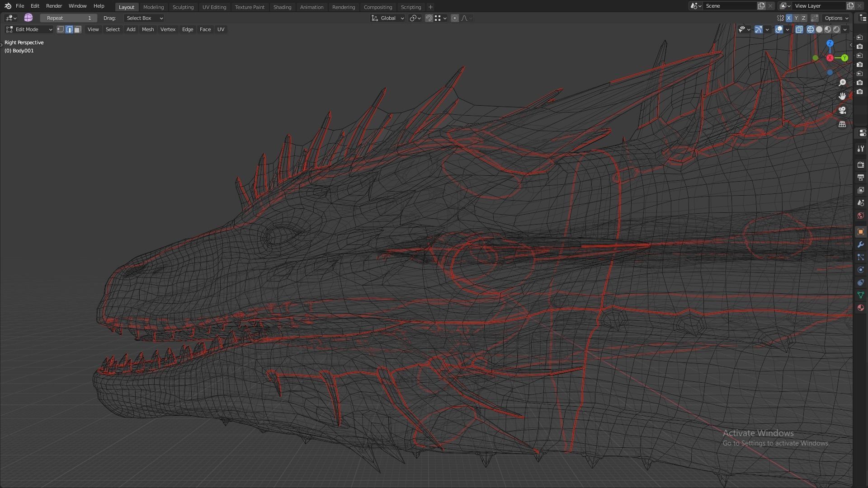Open proportional editing falloff curve menu

(x=467, y=18)
